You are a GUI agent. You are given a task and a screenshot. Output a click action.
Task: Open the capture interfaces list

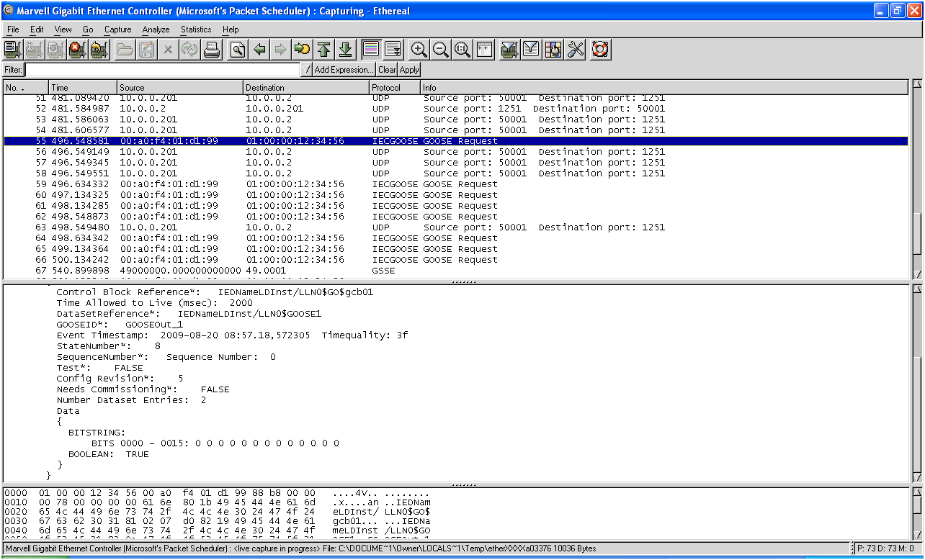[12, 50]
